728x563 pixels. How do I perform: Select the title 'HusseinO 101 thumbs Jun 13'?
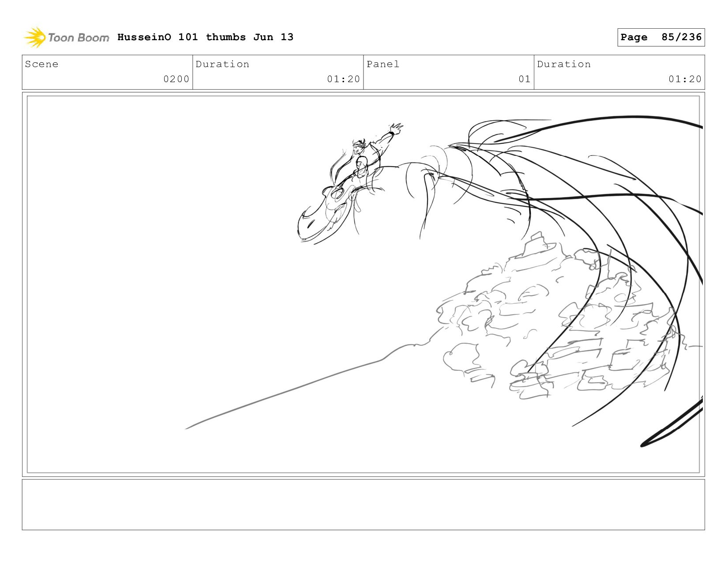[205, 37]
